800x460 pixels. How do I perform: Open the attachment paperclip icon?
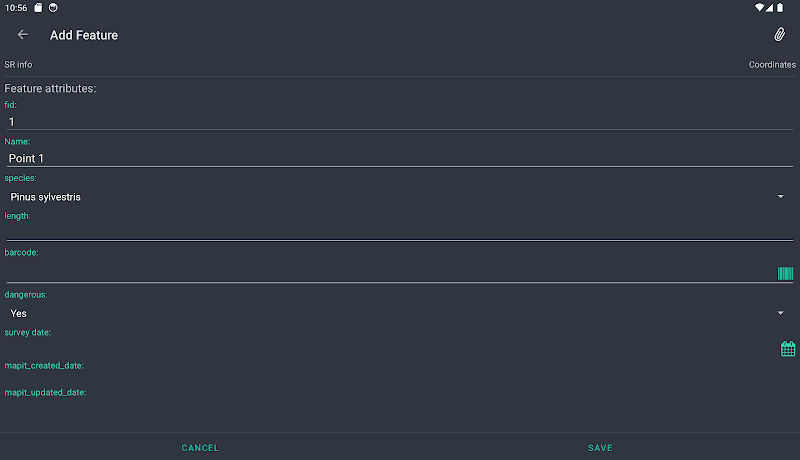[779, 35]
